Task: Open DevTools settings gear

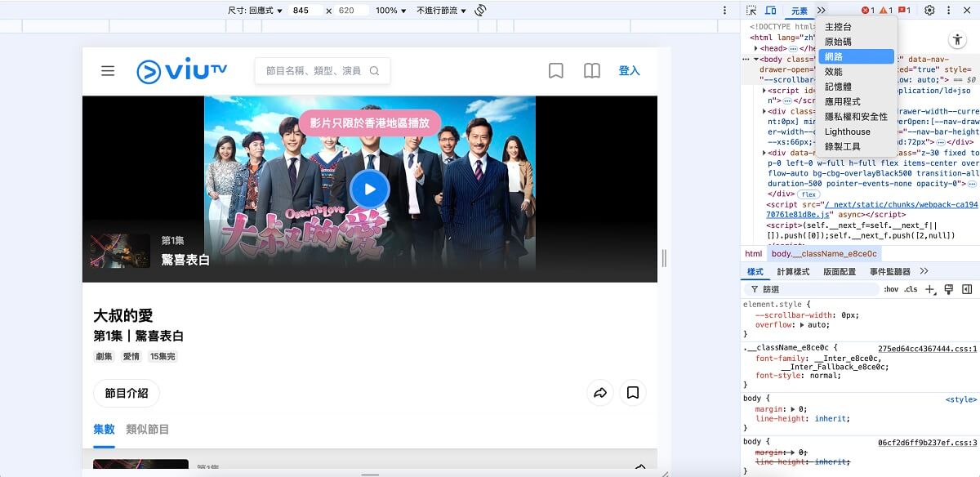Action: click(929, 11)
